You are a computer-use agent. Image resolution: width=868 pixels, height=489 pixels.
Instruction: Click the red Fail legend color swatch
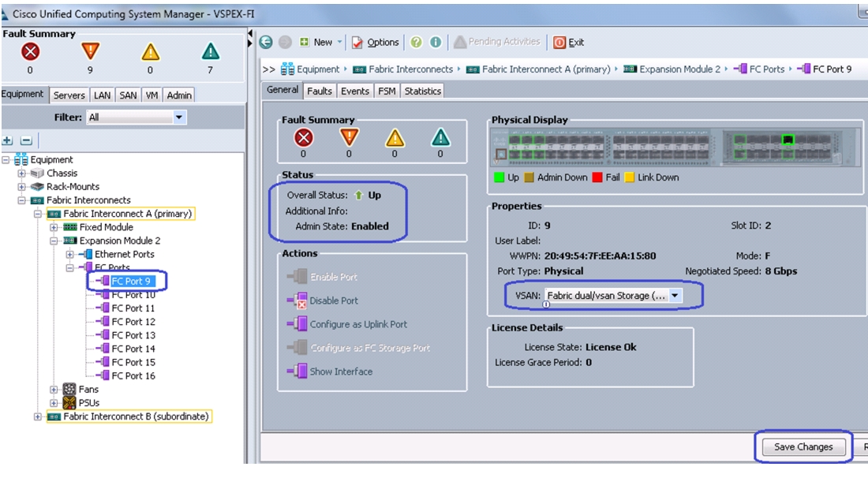coord(597,177)
